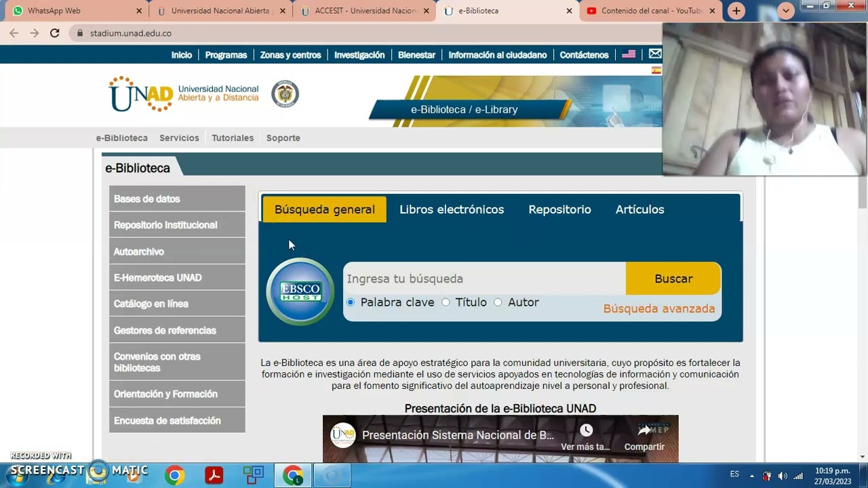The height and width of the screenshot is (488, 868).
Task: Open Repositorio Institucional in sidebar
Action: [177, 225]
